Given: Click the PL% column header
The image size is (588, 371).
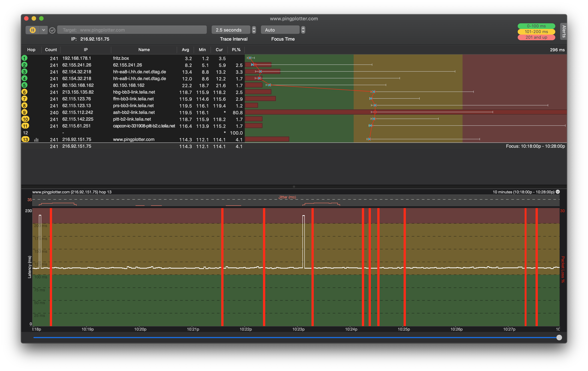Looking at the screenshot, I should tap(236, 50).
